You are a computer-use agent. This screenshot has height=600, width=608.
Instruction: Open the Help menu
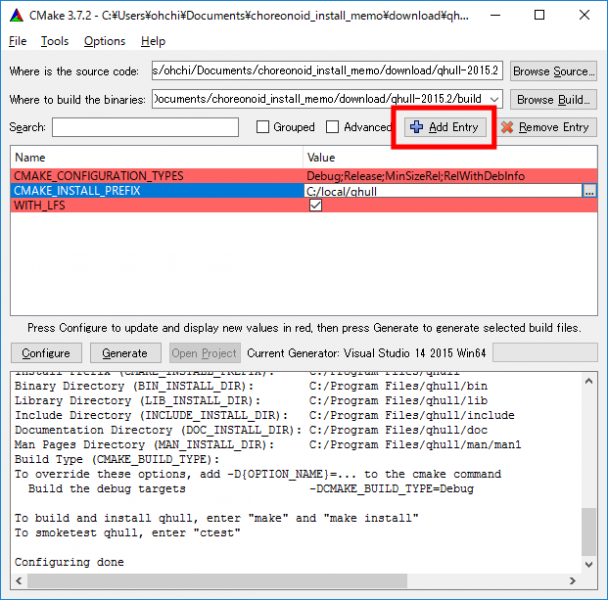153,41
